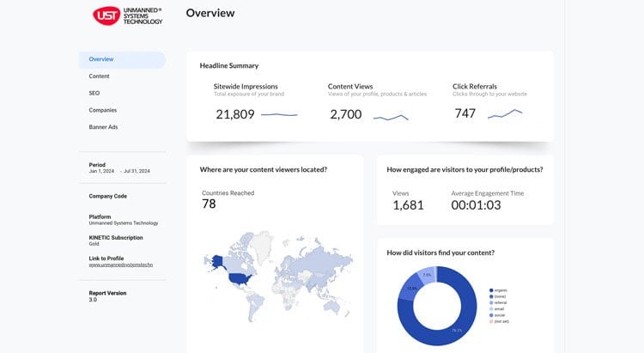Click the Click Referrals sparkline chart
The width and height of the screenshot is (644, 353).
(505, 113)
